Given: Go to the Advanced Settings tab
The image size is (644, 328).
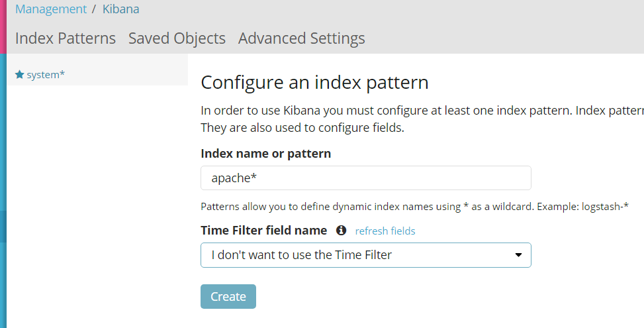Looking at the screenshot, I should pos(301,38).
